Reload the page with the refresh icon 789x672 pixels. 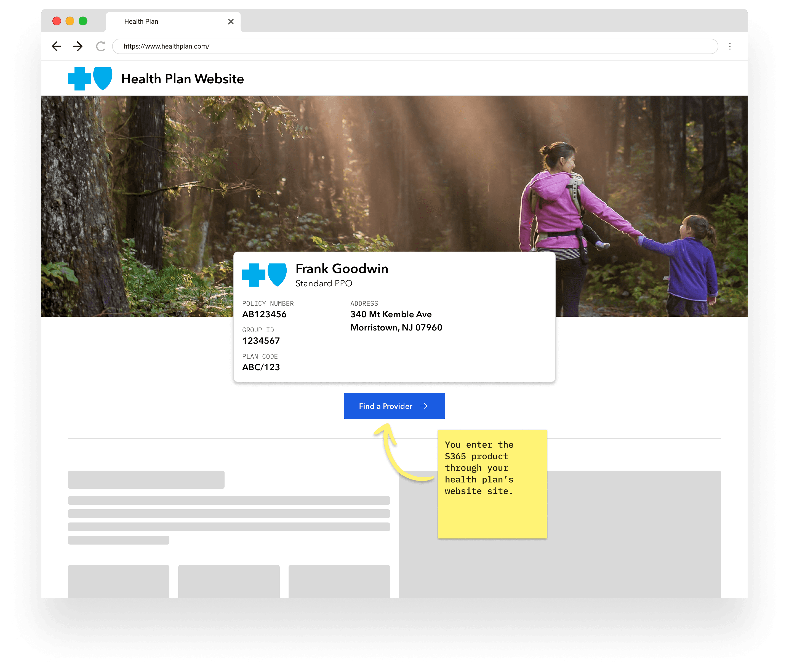tap(100, 46)
